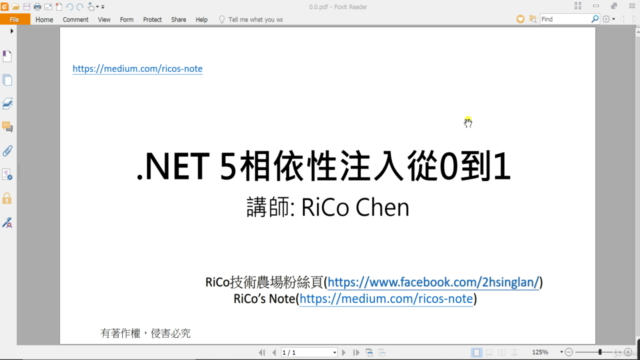Select Continuous Facing view mode
This screenshot has height=360, width=640.
[514, 352]
